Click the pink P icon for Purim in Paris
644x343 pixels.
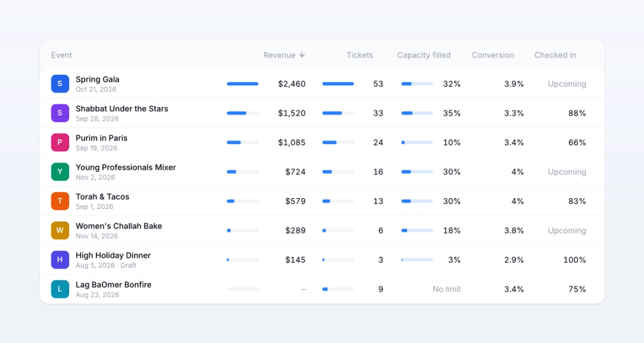[60, 142]
